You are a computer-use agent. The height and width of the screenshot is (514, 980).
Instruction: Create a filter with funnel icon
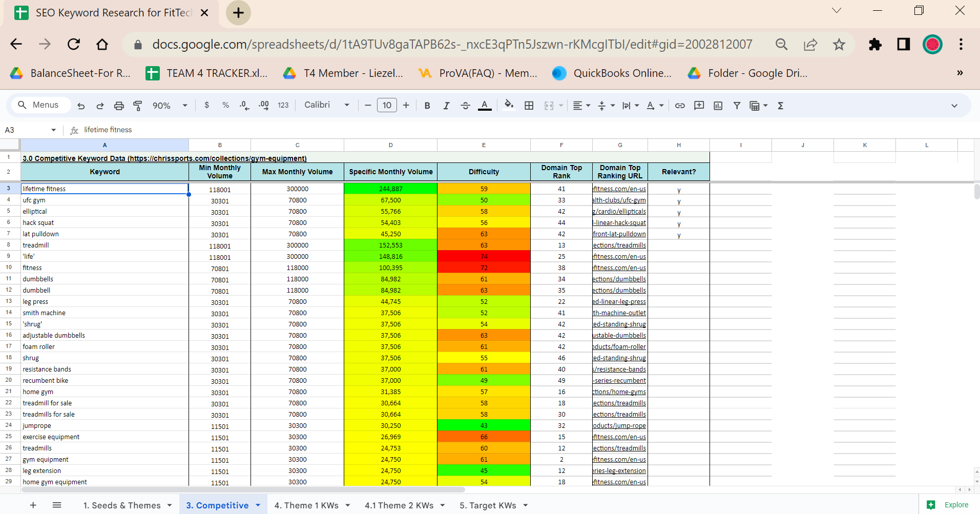click(737, 106)
